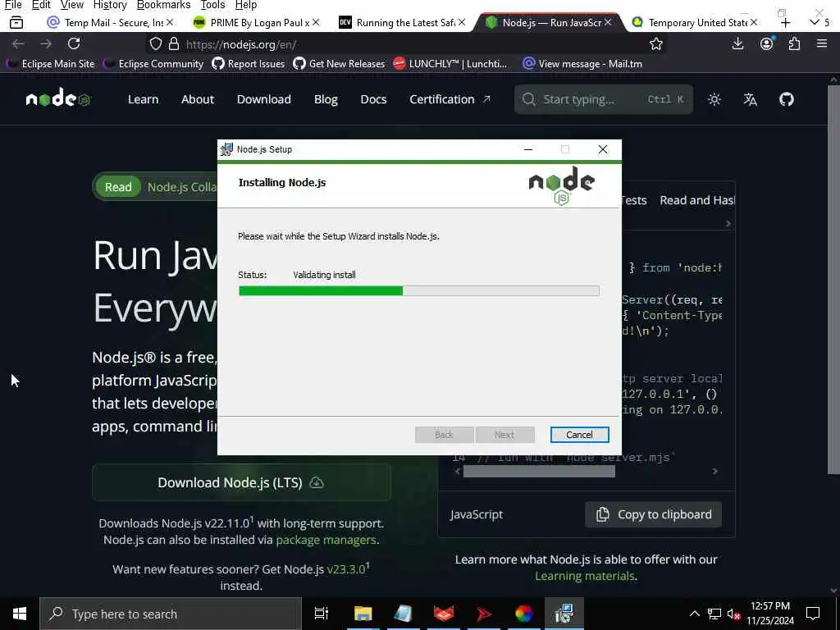Open the language translation icon menu
This screenshot has width=840, height=630.
pyautogui.click(x=750, y=99)
